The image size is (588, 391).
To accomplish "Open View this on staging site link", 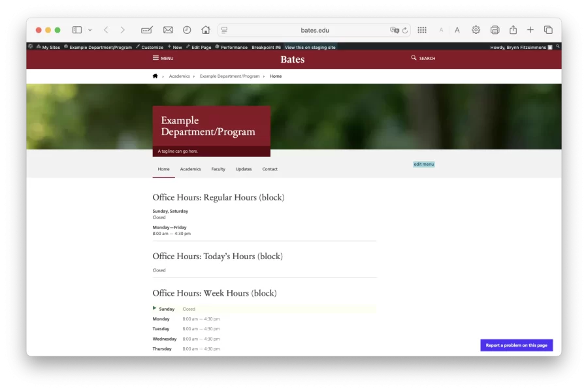I will tap(310, 46).
